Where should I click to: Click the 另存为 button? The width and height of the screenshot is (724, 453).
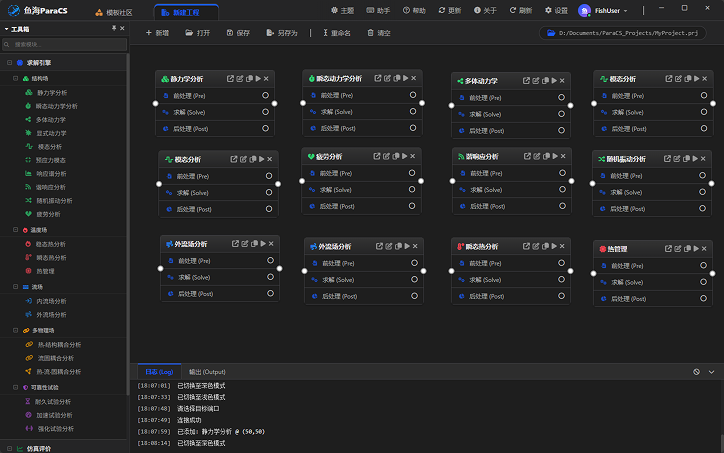click(281, 33)
